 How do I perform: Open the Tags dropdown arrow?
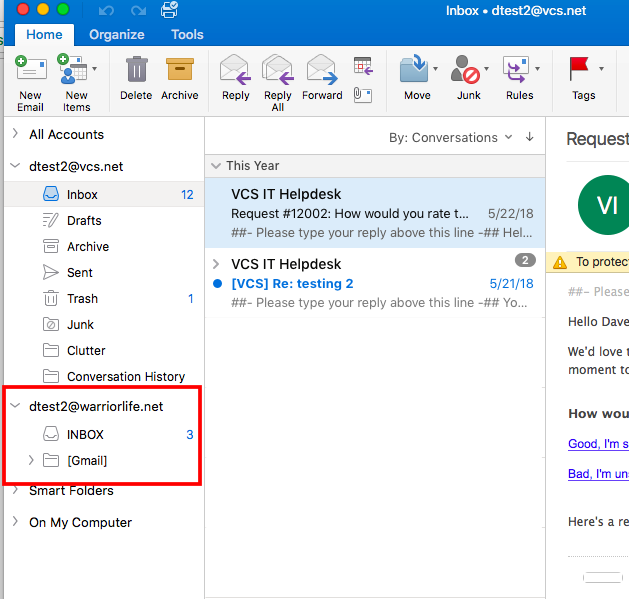pos(601,69)
